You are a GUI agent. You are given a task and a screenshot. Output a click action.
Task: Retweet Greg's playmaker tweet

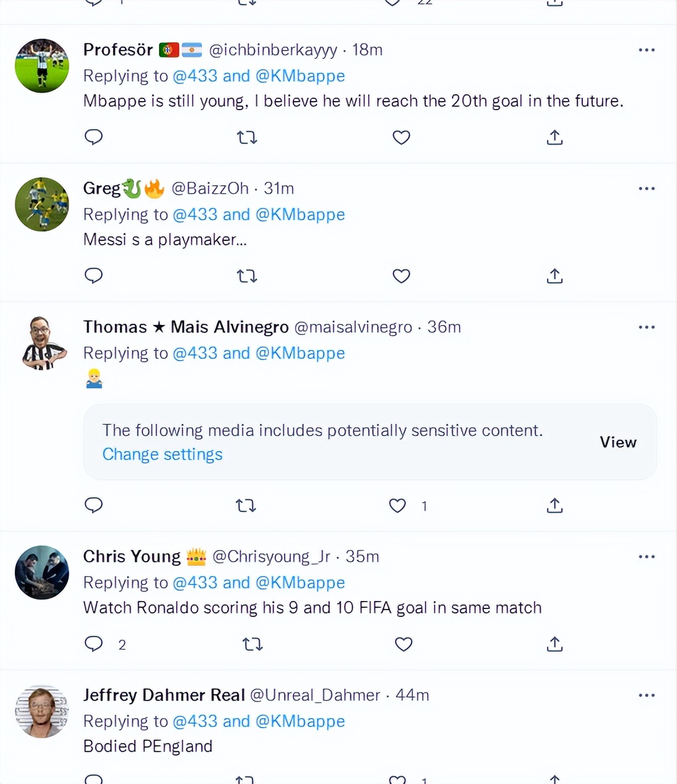[x=247, y=276]
